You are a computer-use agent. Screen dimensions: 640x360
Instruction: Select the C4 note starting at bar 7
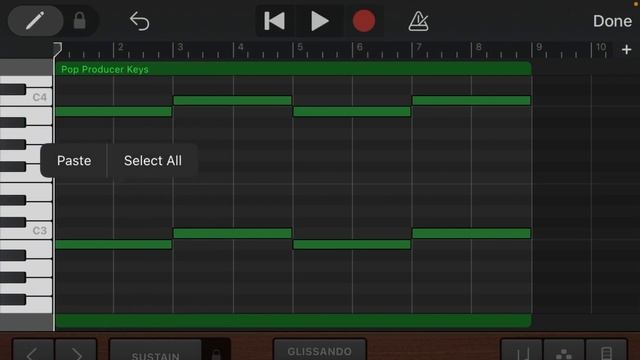[x=471, y=100]
